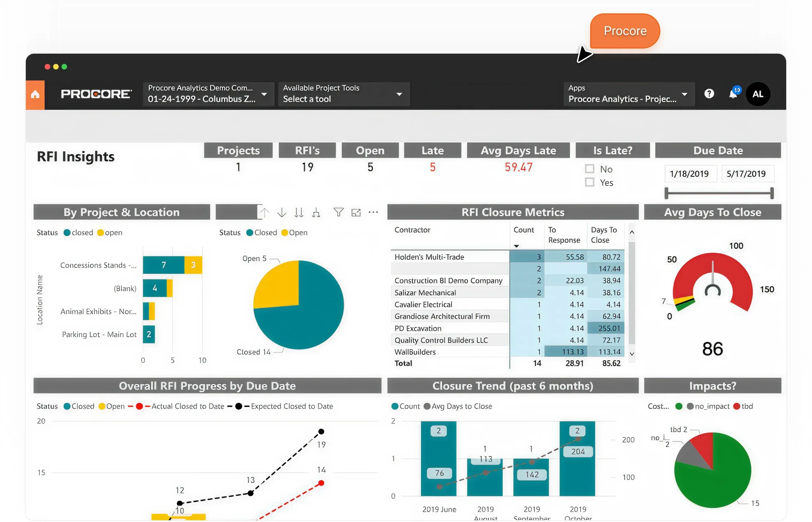Click Actual Closed to Date legend item
Screen dimensions: 812x522
tap(176, 406)
